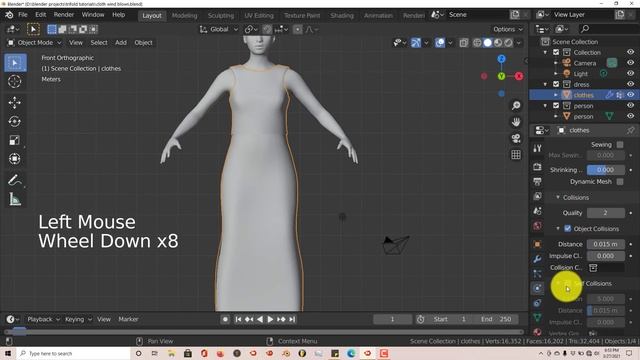
Task: Open viewport shading options dropdown
Action: (x=519, y=42)
